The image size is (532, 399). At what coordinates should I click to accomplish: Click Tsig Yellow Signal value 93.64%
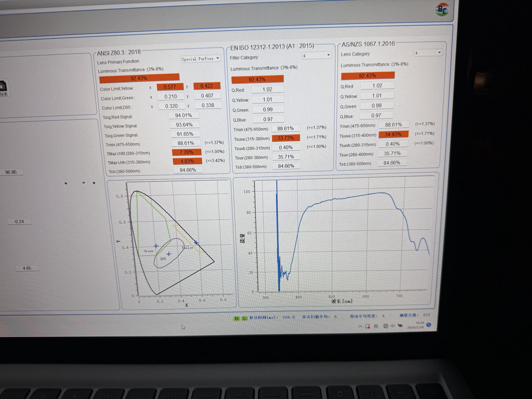coord(184,125)
